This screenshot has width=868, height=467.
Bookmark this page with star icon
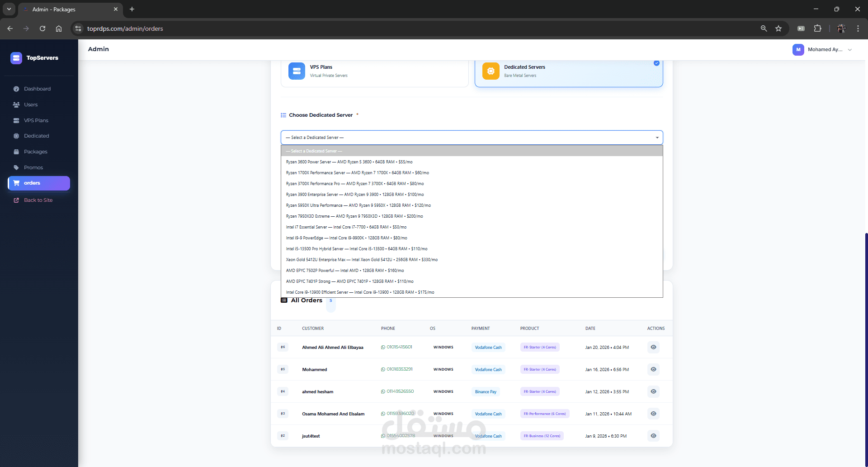pyautogui.click(x=778, y=29)
